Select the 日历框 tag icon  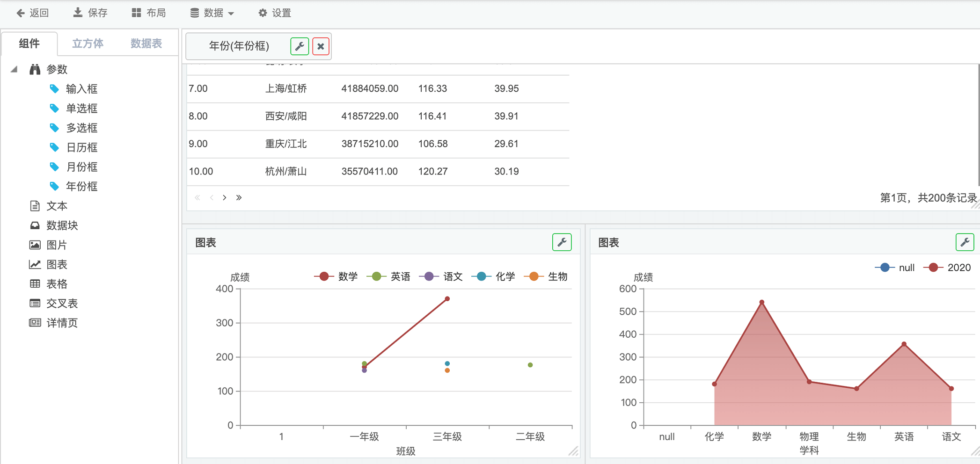click(x=54, y=147)
